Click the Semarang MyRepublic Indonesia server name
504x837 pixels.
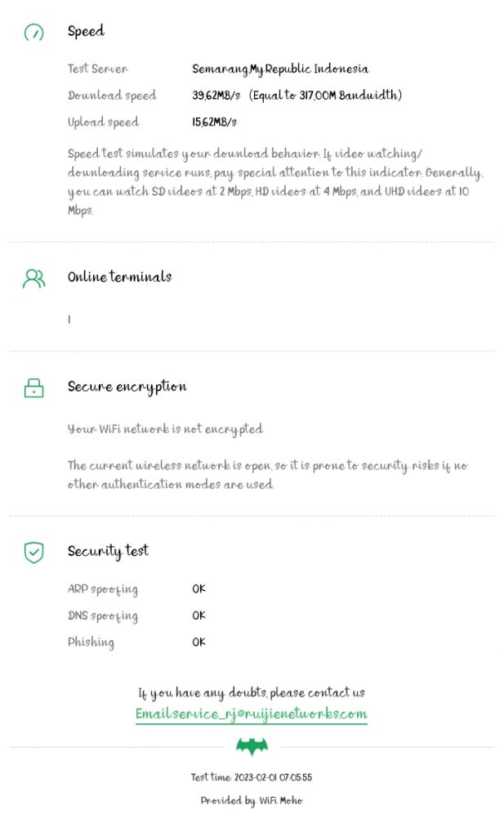(280, 69)
